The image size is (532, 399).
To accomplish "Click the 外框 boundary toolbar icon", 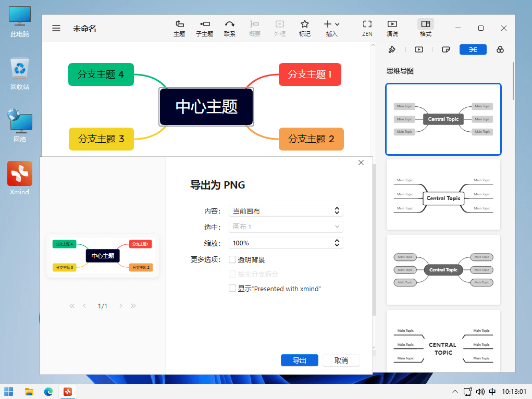I will click(280, 29).
